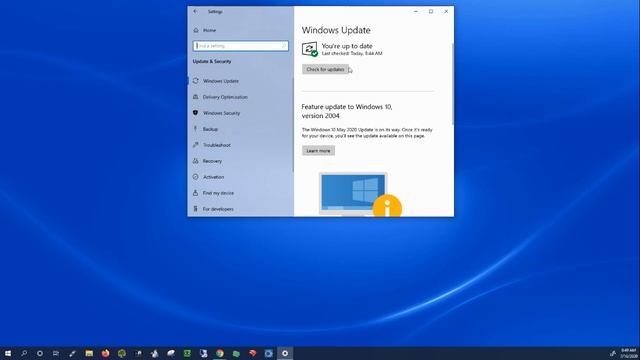The height and width of the screenshot is (360, 640).
Task: Open the Windows Start menu
Action: pos(8,353)
